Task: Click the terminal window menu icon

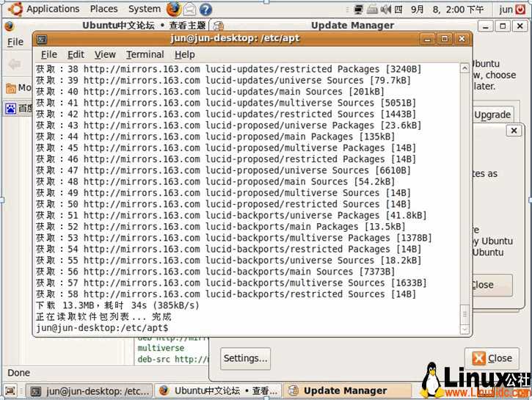Action: point(42,39)
